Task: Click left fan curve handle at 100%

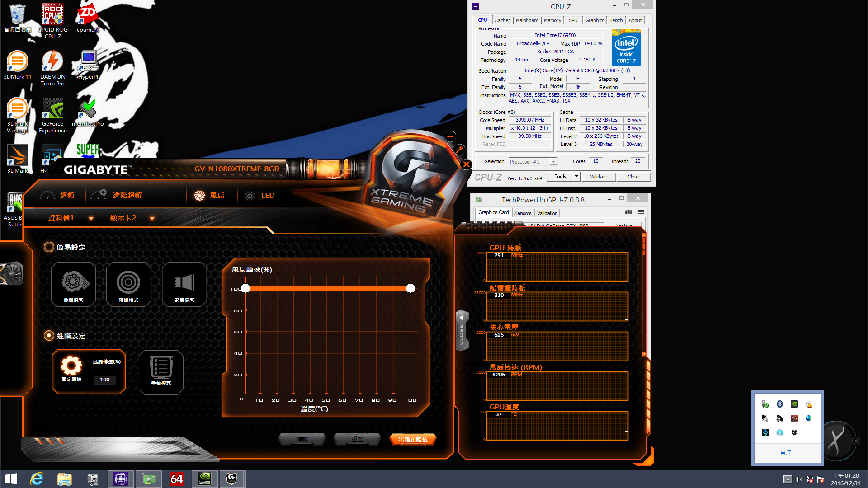Action: coord(245,288)
